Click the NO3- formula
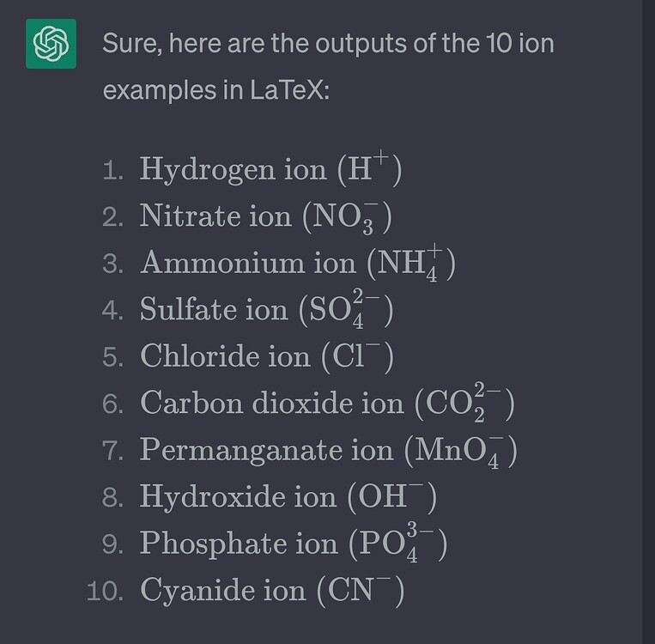The image size is (655, 644). 347,217
